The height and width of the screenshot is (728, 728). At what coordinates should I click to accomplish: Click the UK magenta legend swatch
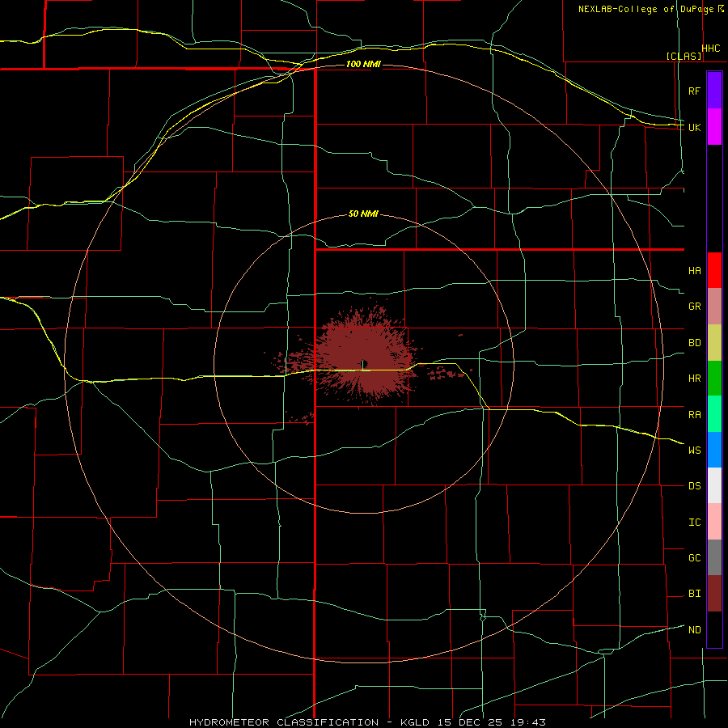[714, 127]
